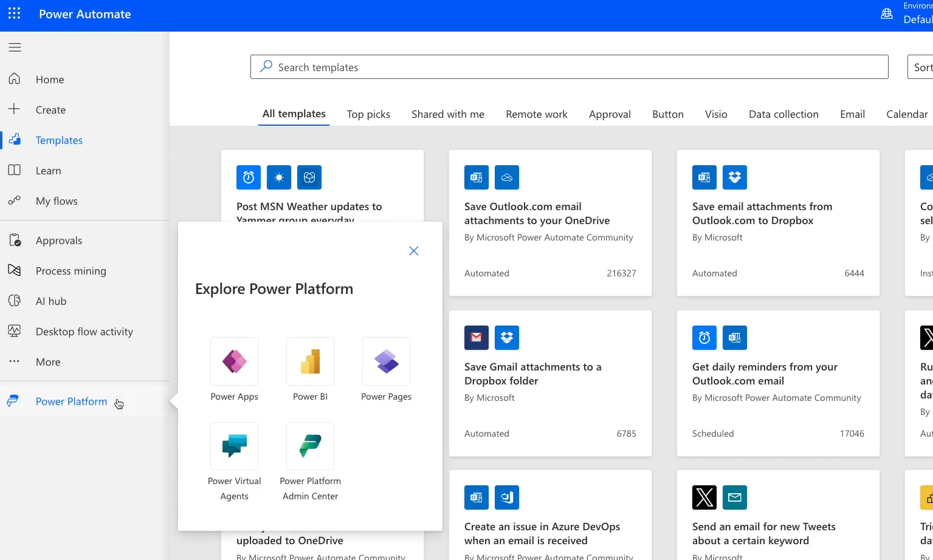The width and height of the screenshot is (933, 560).
Task: Open Process mining in the sidebar
Action: click(x=84, y=270)
